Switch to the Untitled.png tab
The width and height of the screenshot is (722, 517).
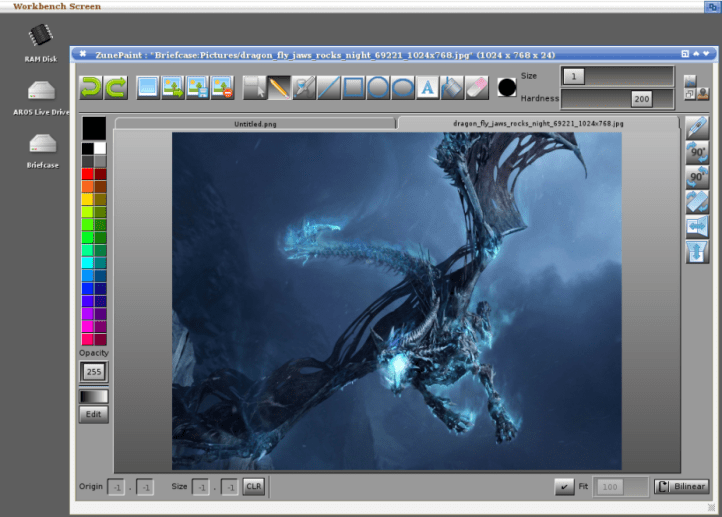[254, 123]
